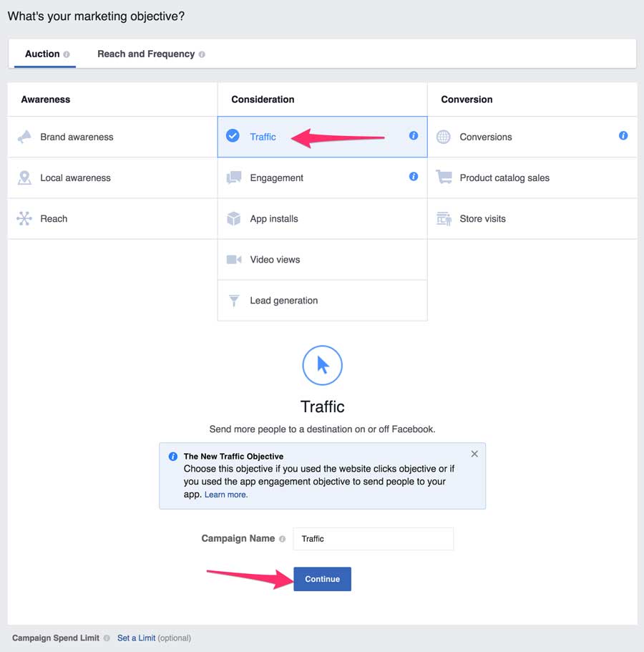Viewport: 644px width, 652px height.
Task: Open the Learn more link
Action: (x=225, y=495)
